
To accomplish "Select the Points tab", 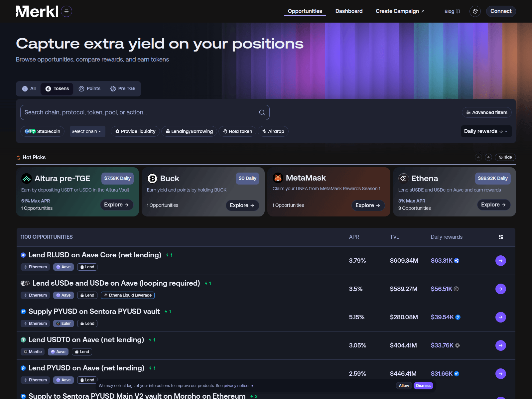I will [x=89, y=89].
